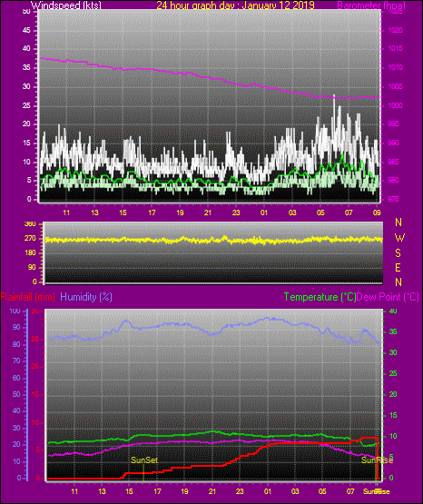This screenshot has width=423, height=504.
Task: Click the magenta barometer trace in upper graph
Action: tap(209, 77)
